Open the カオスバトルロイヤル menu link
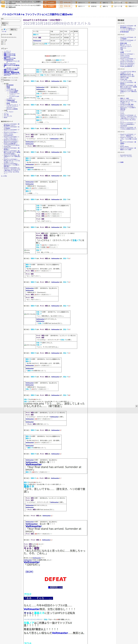This screenshot has width=138, height=644. [10, 64]
